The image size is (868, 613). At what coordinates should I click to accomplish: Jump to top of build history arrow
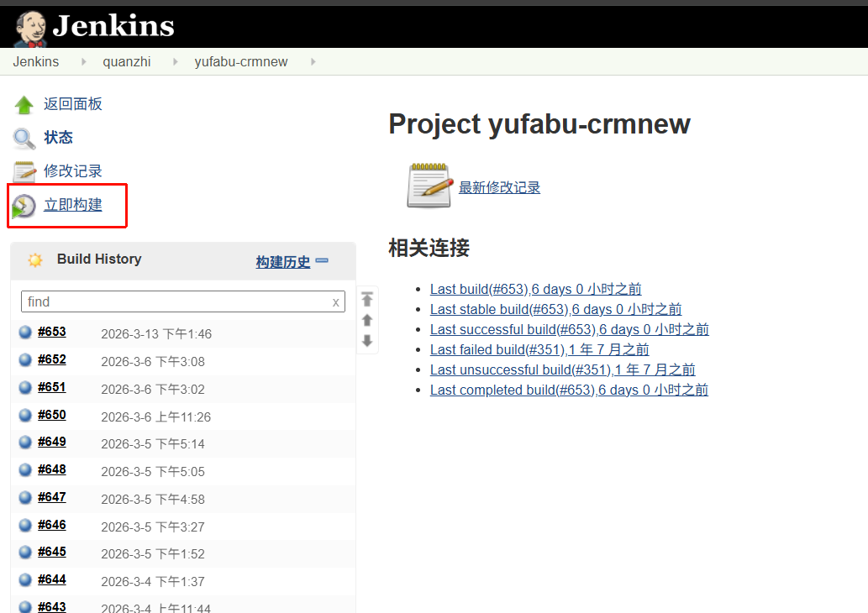(x=367, y=299)
